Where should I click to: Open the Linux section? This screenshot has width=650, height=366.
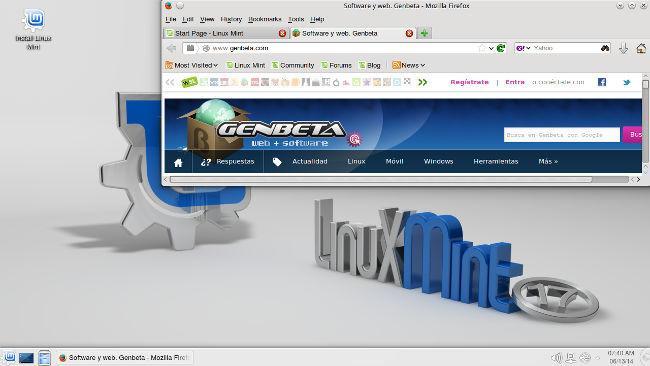(x=357, y=162)
